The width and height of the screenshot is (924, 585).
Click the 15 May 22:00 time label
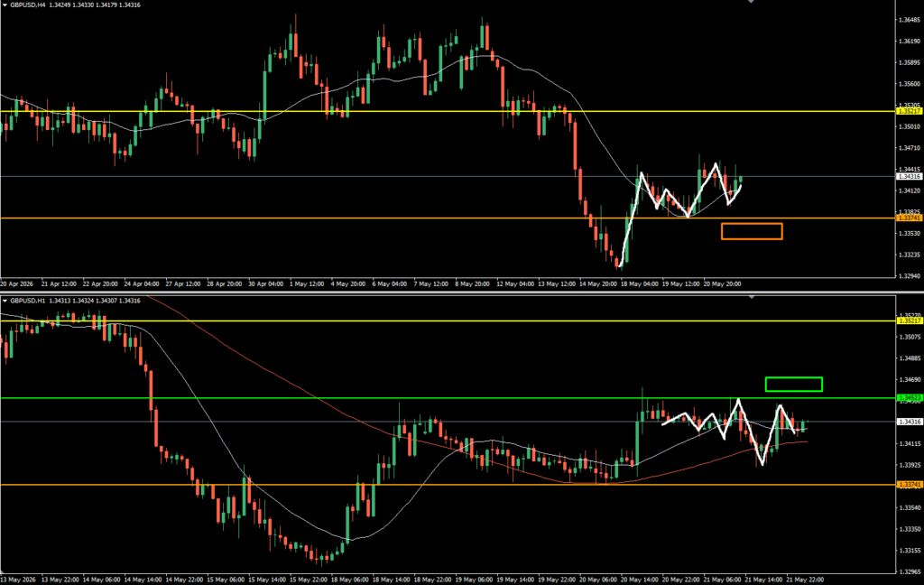coord(309,580)
